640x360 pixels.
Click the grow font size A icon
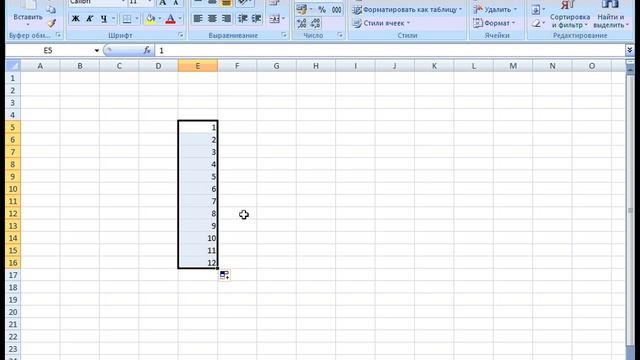click(x=162, y=3)
